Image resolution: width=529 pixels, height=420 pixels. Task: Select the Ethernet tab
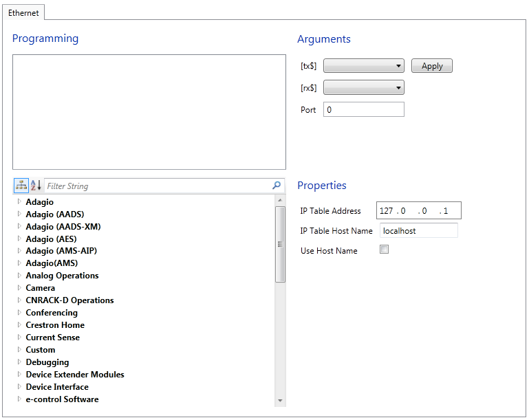point(23,13)
